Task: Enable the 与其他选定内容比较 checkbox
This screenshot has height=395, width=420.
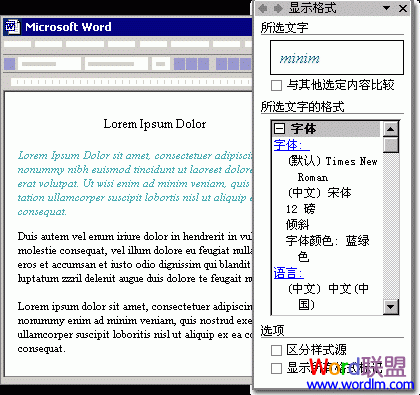Action: [x=276, y=85]
